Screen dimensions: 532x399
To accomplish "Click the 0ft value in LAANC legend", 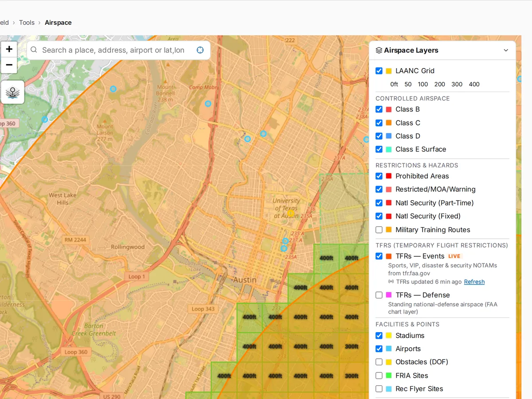I will tap(394, 84).
